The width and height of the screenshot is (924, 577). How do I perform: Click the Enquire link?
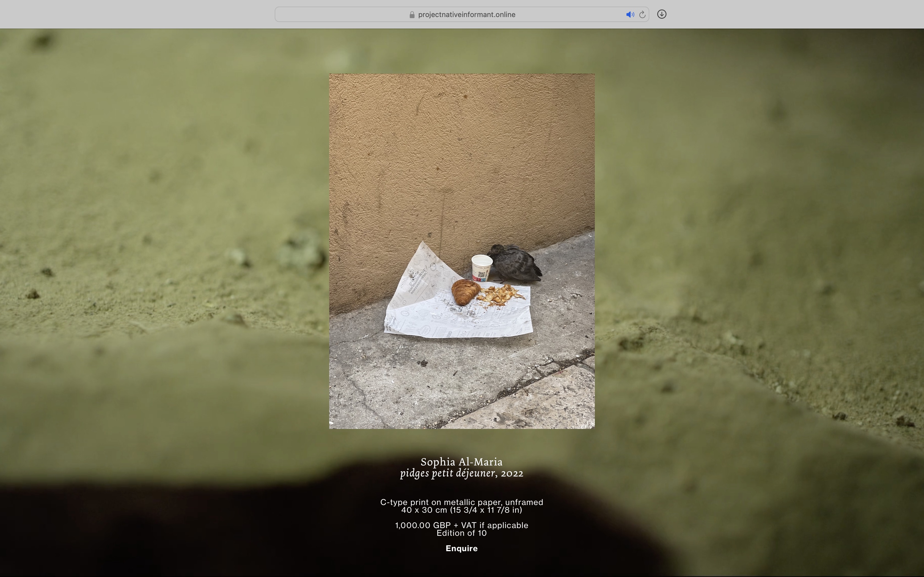[462, 548]
